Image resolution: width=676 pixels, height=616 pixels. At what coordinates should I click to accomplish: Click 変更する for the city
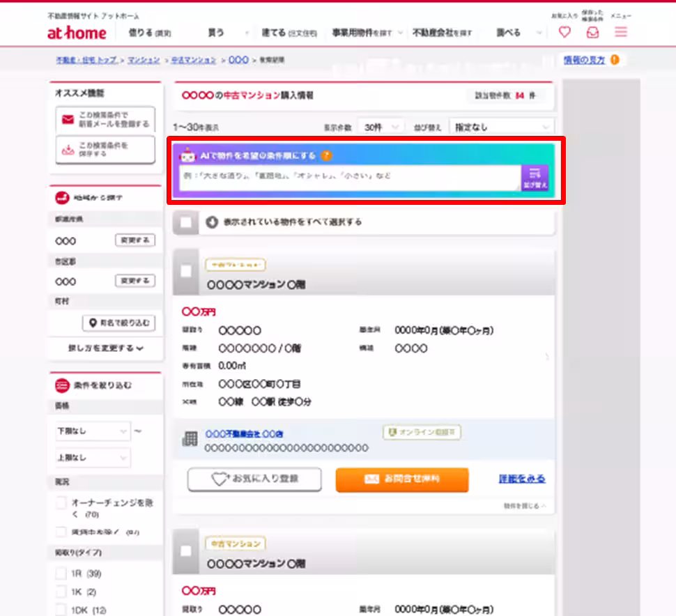pyautogui.click(x=135, y=281)
